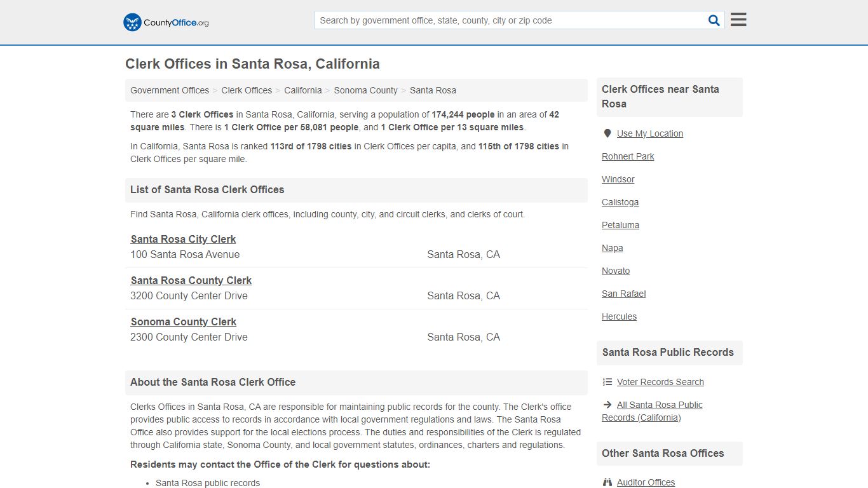Screen dimensions: 868x488
Task: Select Santa Rosa breadcrumb
Action: point(433,90)
